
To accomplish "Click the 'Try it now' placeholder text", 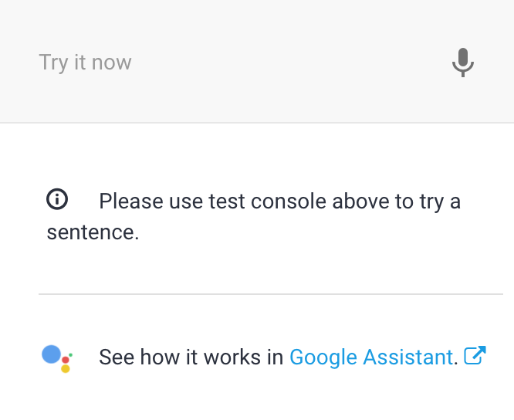I will (x=85, y=63).
